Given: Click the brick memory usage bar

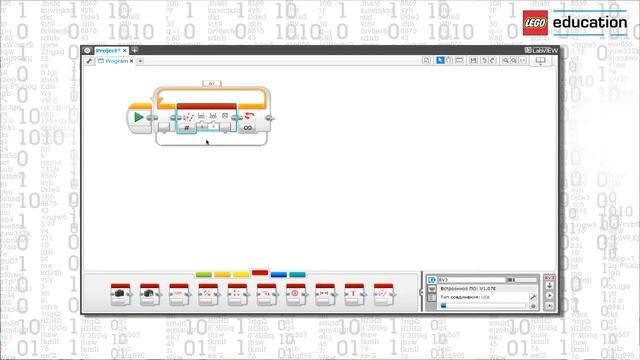Looking at the screenshot, I should click(x=483, y=306).
